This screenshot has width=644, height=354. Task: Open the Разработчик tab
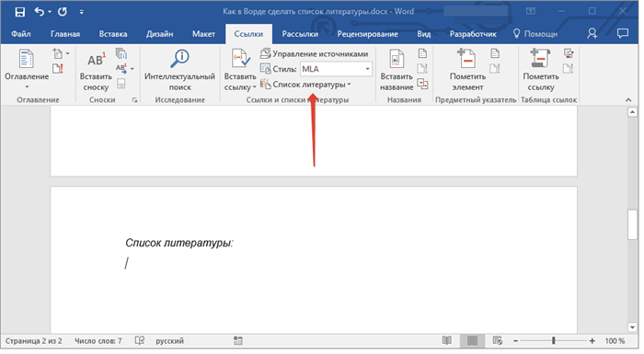pos(473,34)
